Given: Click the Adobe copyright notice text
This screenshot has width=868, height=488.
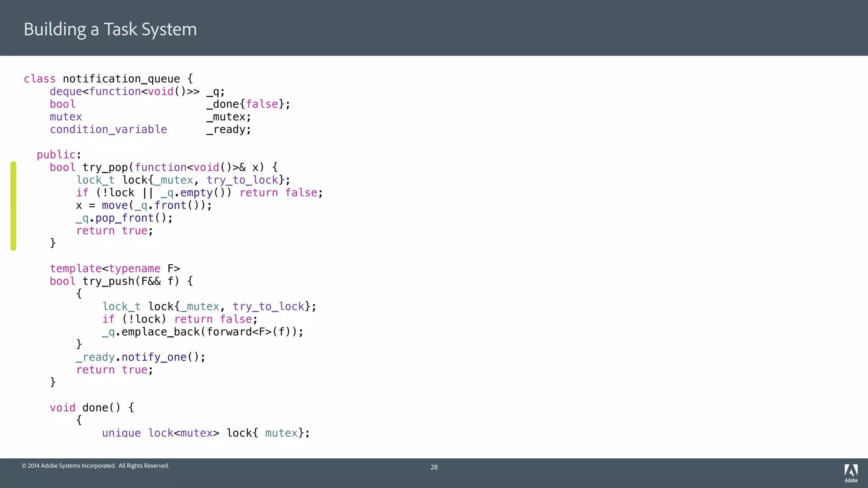Looking at the screenshot, I should 95,466.
